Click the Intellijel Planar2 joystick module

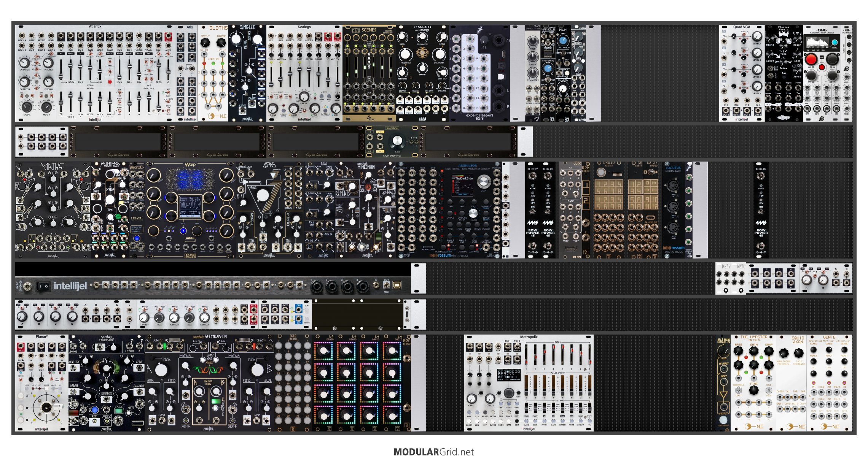point(42,383)
